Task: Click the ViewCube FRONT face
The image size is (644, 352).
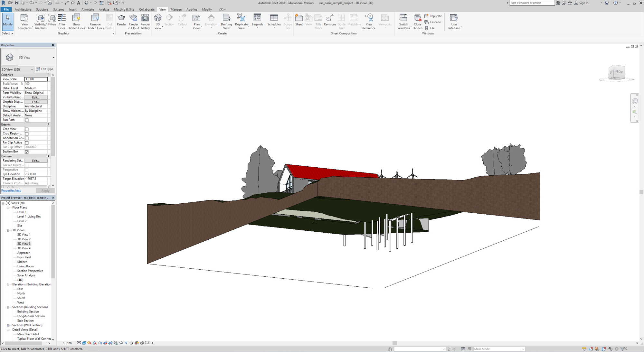Action: pyautogui.click(x=619, y=72)
